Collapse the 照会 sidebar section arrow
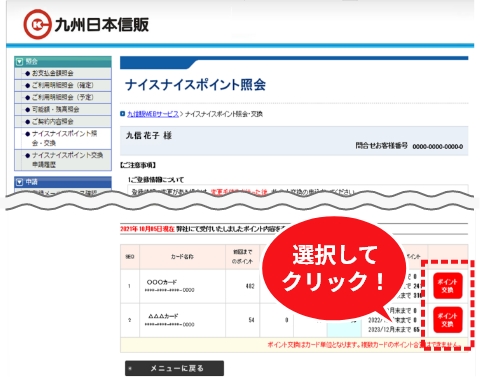480x377 pixels. point(19,62)
